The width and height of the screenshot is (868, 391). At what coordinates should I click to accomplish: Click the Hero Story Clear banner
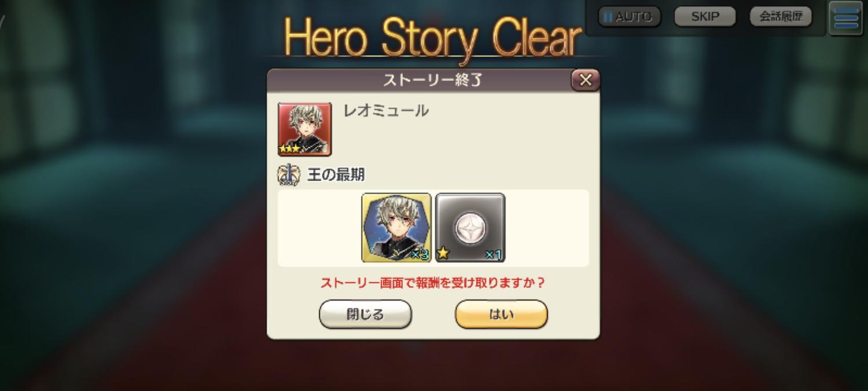pos(433,38)
